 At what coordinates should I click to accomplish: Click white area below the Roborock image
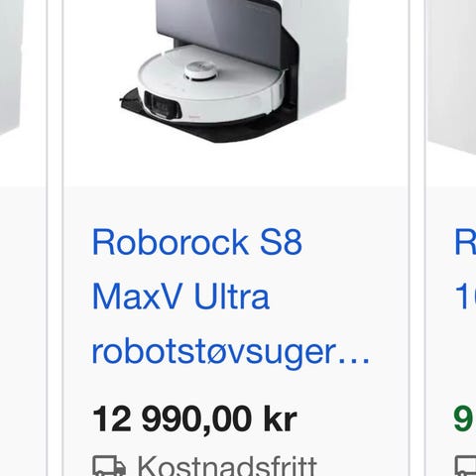coord(235,166)
